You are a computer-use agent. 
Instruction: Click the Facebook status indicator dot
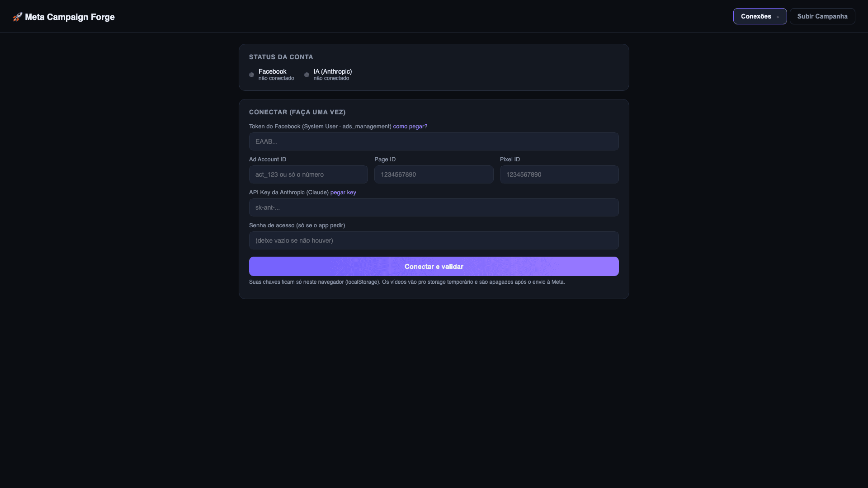coord(251,75)
